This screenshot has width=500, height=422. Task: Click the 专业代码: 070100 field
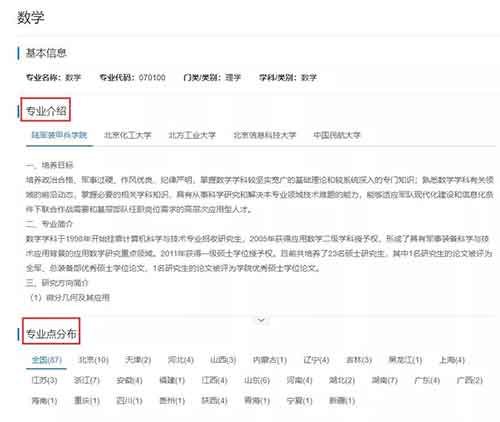point(132,78)
